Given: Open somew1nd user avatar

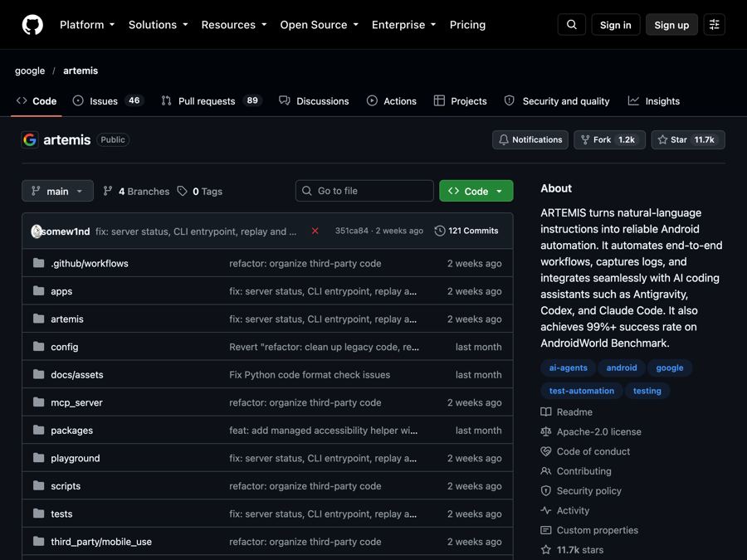Looking at the screenshot, I should (37, 231).
